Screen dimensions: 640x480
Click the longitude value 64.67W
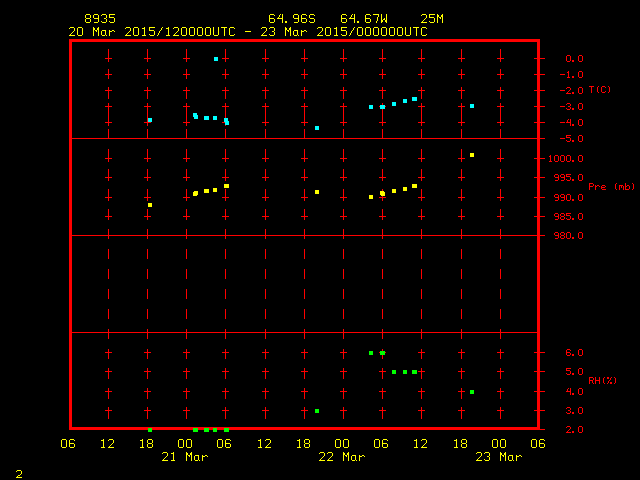(x=364, y=19)
